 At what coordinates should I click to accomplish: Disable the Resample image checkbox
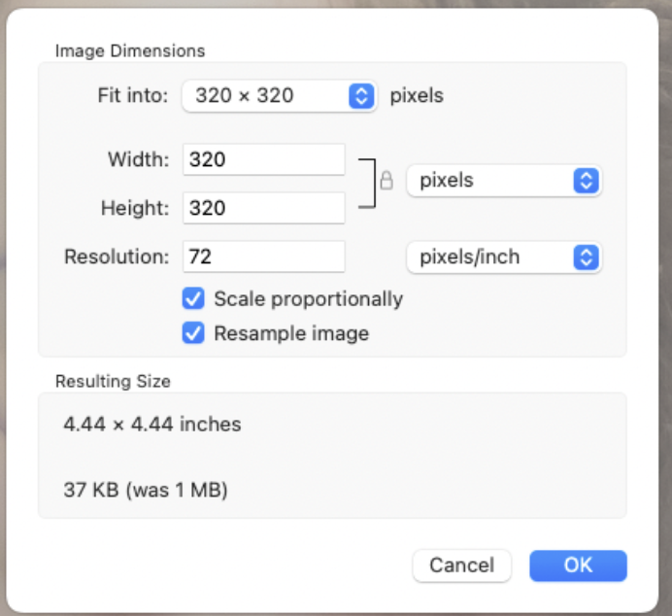(x=194, y=333)
